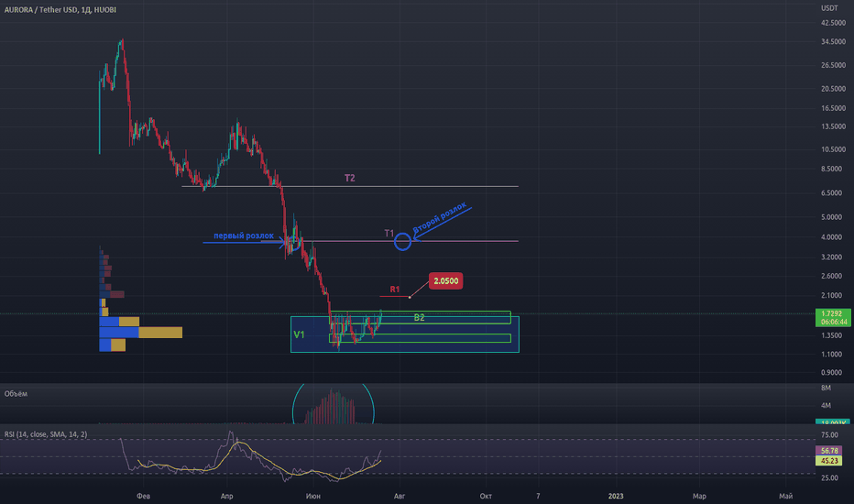Click the 'Апр' date on time axis
The width and height of the screenshot is (854, 504).
226,496
